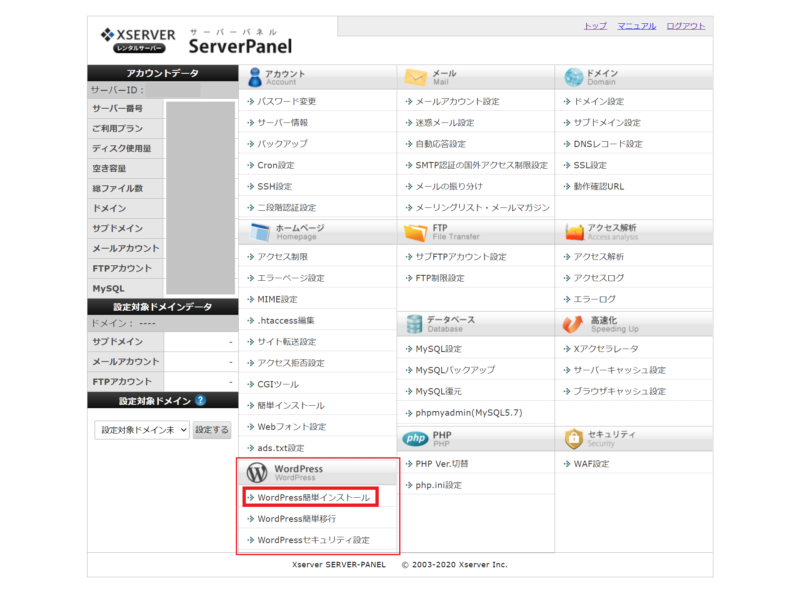
Task: Click the PHP logo icon
Action: [x=415, y=438]
